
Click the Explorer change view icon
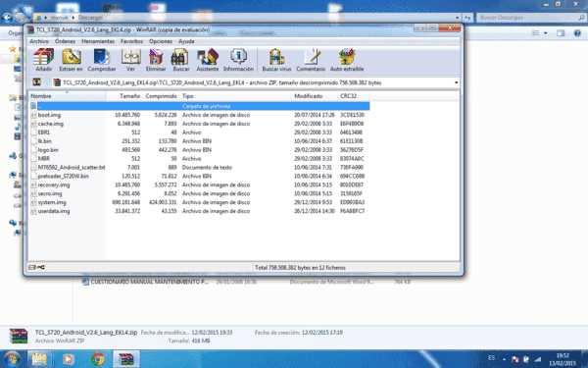coord(536,33)
